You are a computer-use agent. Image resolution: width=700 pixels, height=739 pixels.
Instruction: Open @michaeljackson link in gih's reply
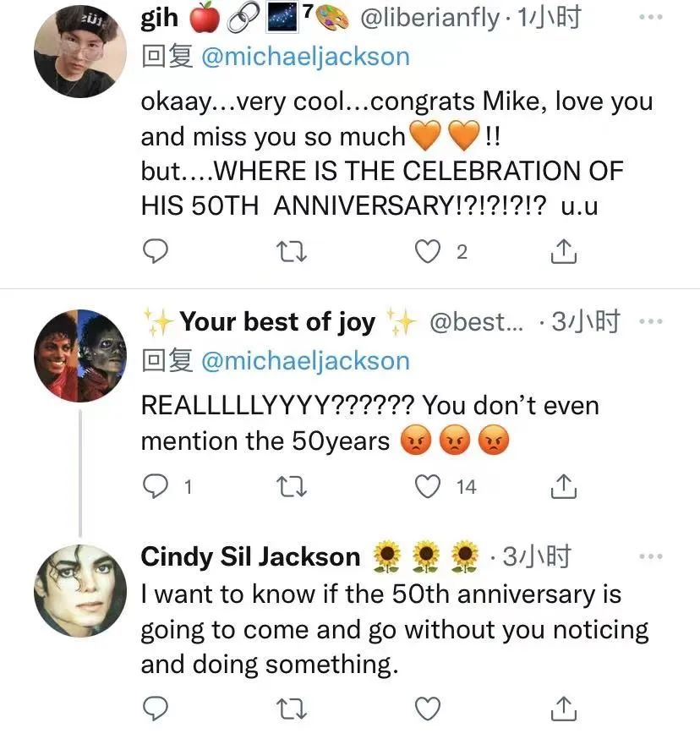(x=304, y=57)
